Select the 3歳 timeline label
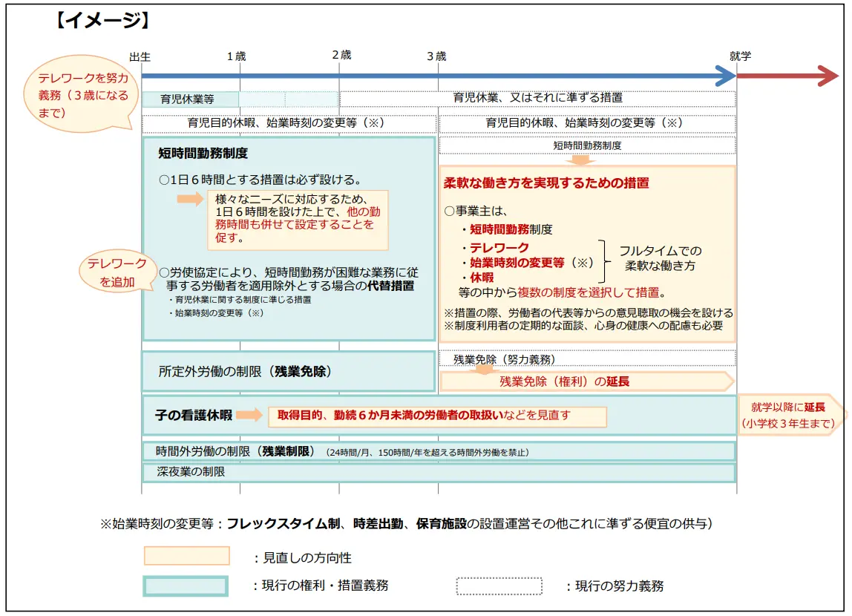Screen dimensions: 852x616 tap(436, 56)
